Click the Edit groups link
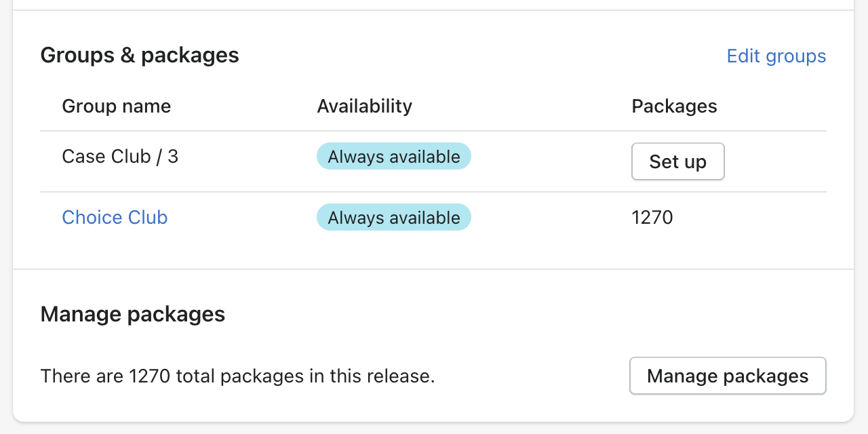 776,56
